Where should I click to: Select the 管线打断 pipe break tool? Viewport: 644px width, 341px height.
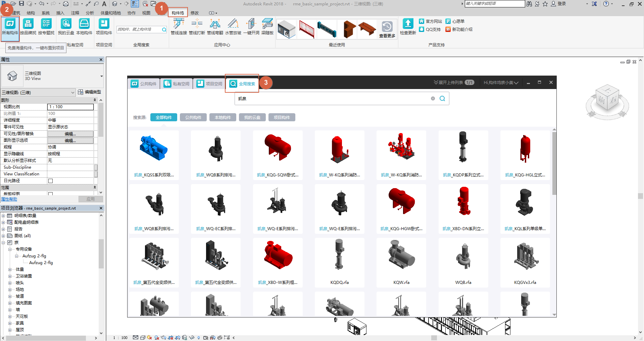197,27
